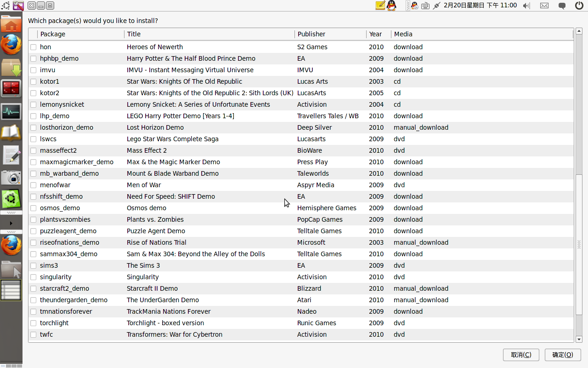Open the camera screenshot launcher icon
This screenshot has width=588, height=368.
[x=11, y=178]
